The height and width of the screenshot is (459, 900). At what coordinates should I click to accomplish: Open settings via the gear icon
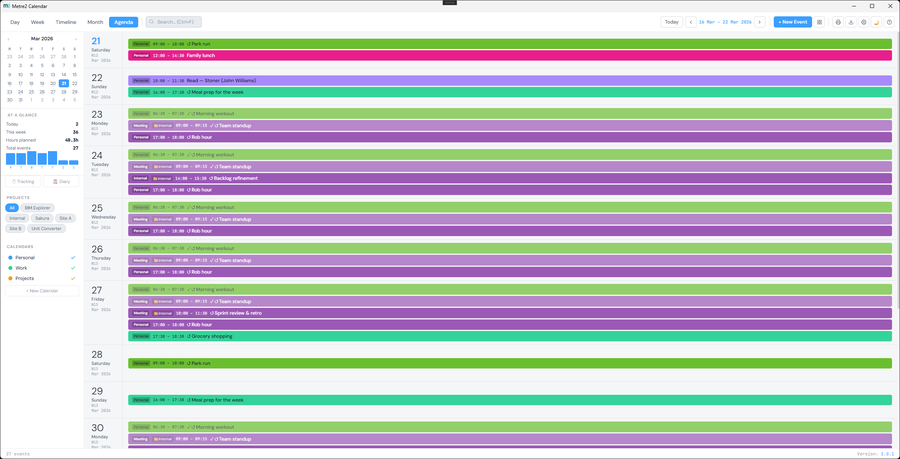tap(864, 22)
